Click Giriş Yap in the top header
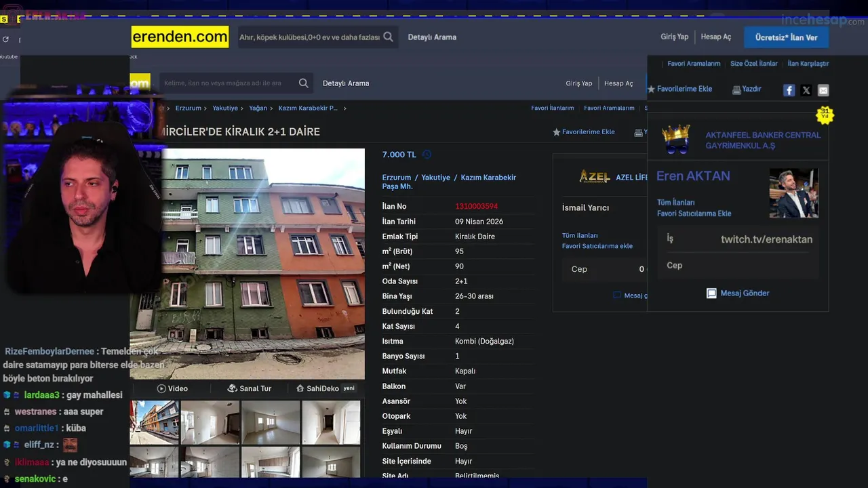Viewport: 868px width, 488px height. coord(675,37)
